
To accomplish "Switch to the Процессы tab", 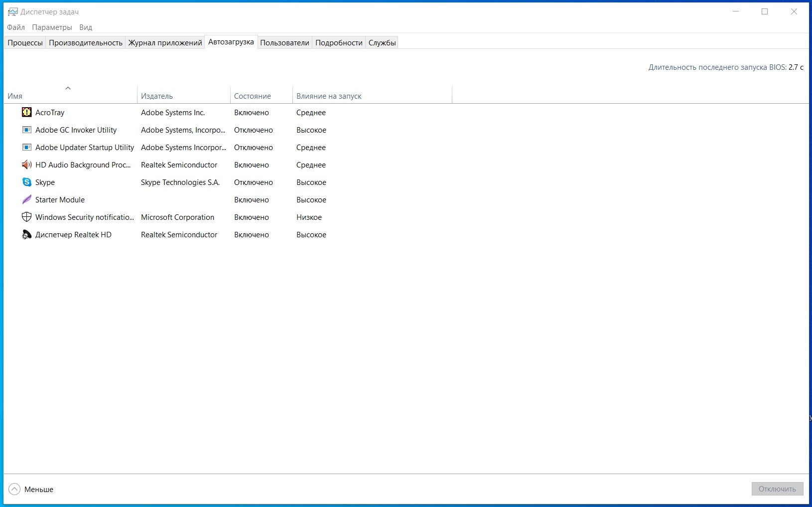I will (25, 43).
